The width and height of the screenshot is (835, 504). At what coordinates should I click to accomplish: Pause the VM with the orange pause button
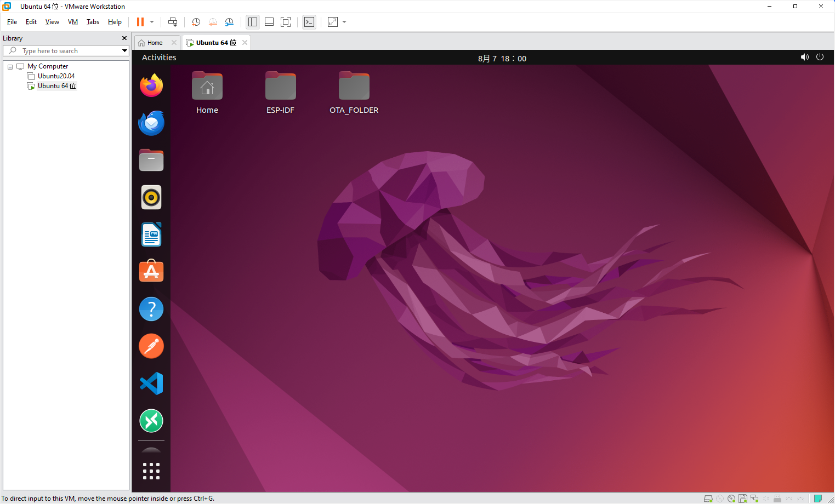coord(140,22)
